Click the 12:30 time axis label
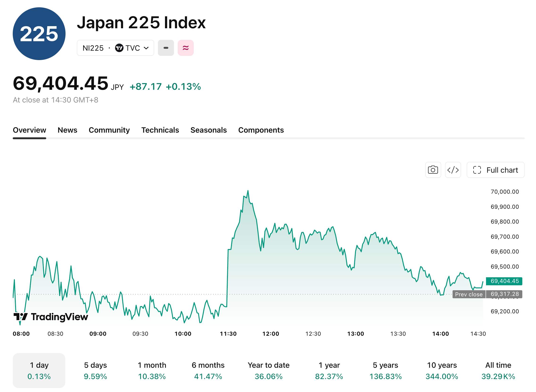The width and height of the screenshot is (536, 392). click(313, 334)
